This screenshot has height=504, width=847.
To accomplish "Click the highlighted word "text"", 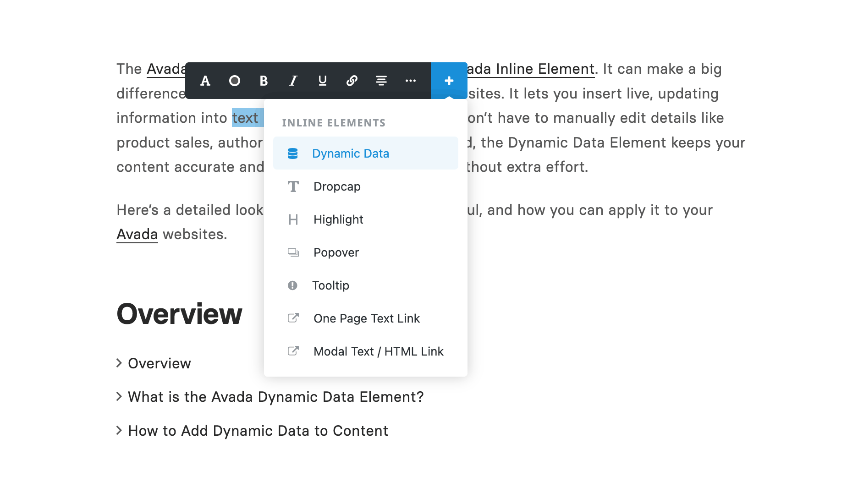I will point(245,118).
